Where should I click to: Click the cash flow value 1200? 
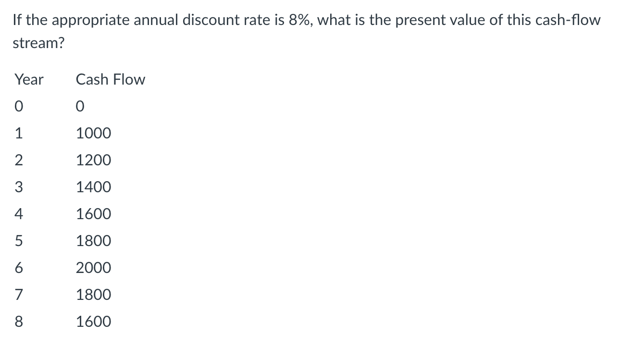click(x=93, y=160)
